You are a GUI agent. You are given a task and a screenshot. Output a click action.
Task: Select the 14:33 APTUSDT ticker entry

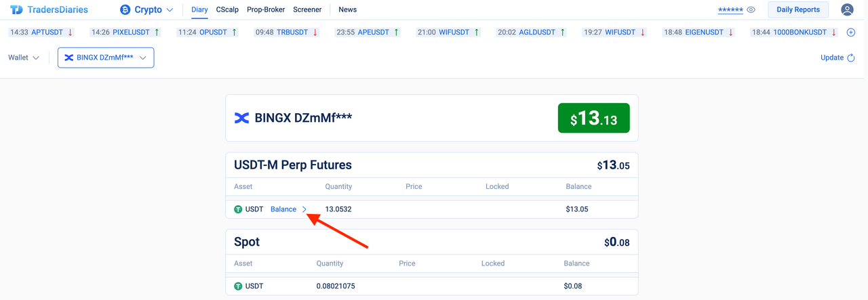pyautogui.click(x=41, y=32)
